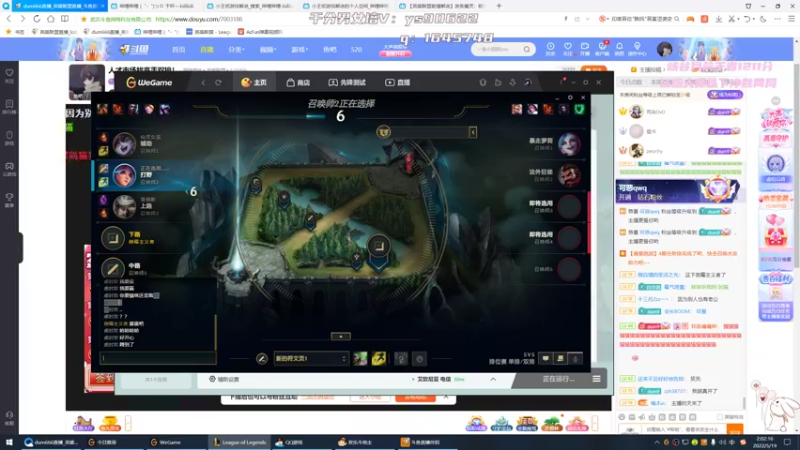800x450 pixels.
Task: Click the champion search field
Action: [x=430, y=132]
